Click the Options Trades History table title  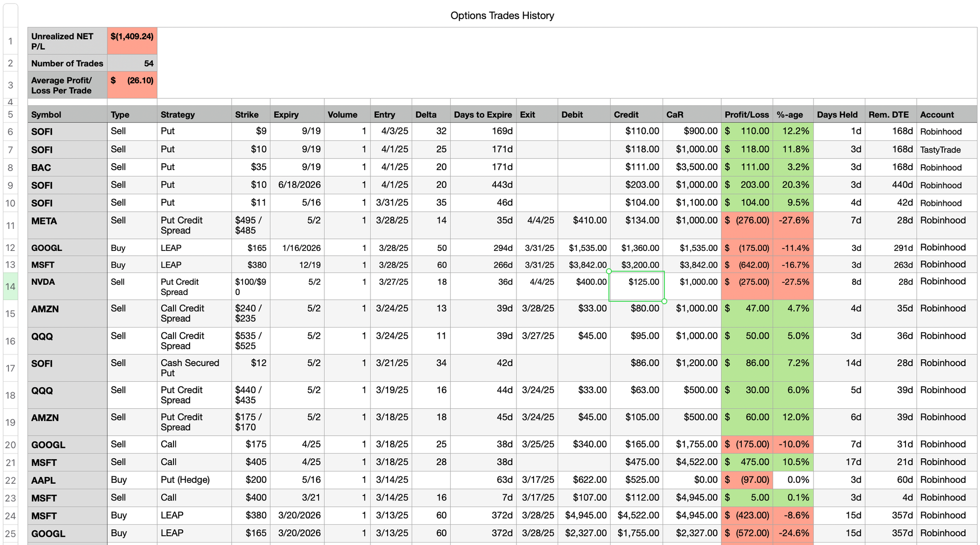(502, 16)
